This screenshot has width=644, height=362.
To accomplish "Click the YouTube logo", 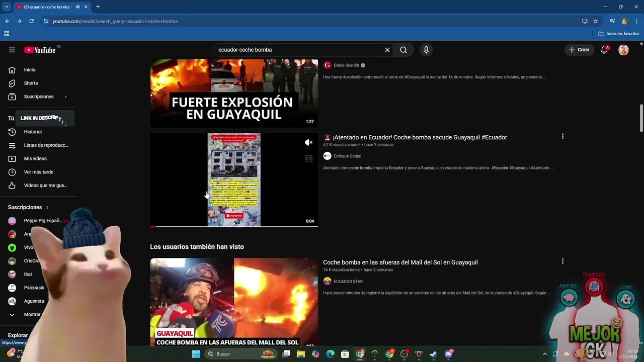I will pyautogui.click(x=40, y=50).
